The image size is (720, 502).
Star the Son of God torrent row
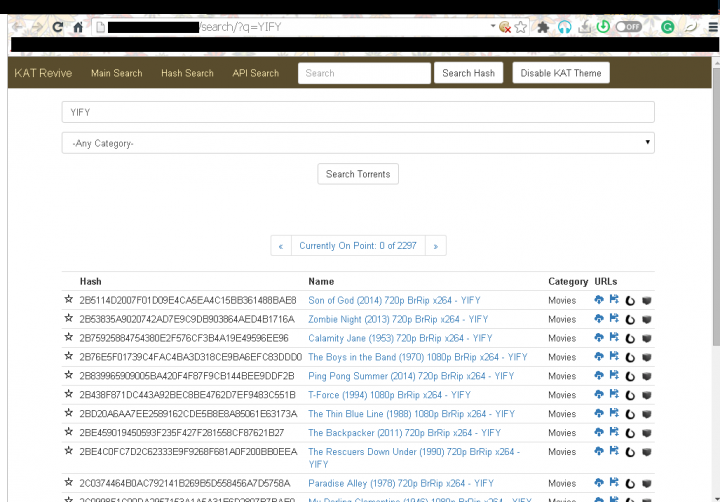pos(69,299)
